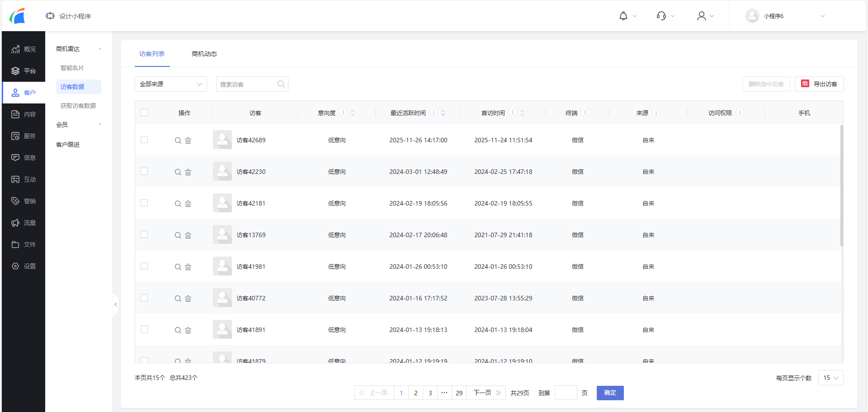Open 设置 in the left sidebar

pos(24,266)
